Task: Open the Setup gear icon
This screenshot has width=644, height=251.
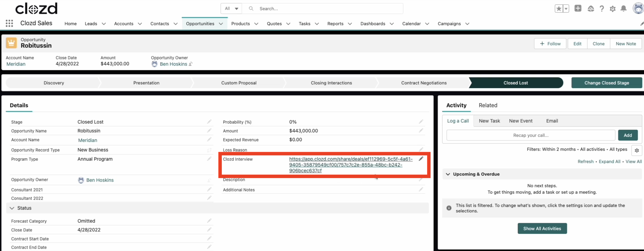Action: pyautogui.click(x=613, y=8)
